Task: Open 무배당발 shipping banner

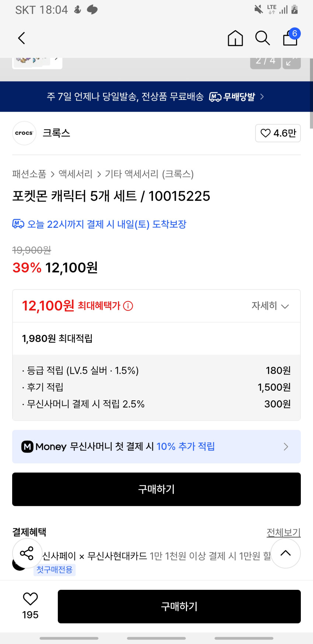Action: [x=156, y=97]
